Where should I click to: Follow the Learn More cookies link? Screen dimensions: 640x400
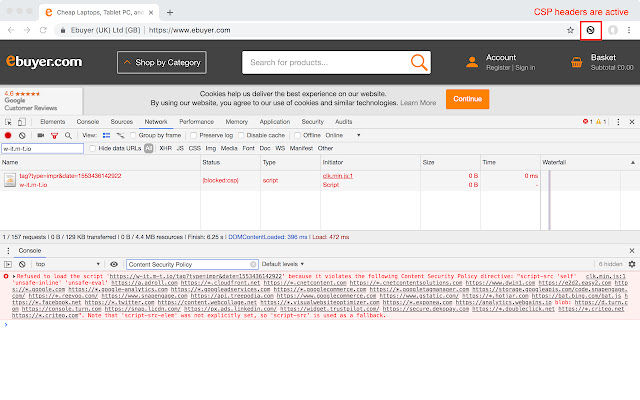point(414,102)
